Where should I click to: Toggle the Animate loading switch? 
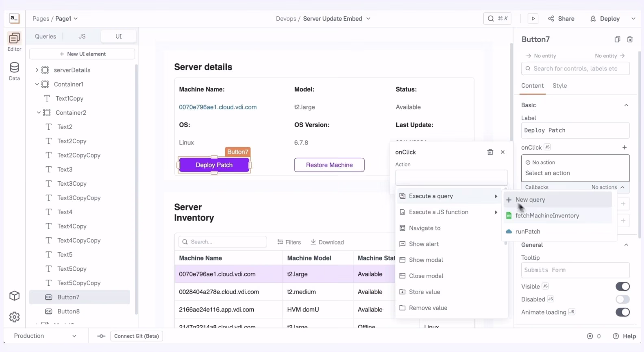tap(622, 312)
